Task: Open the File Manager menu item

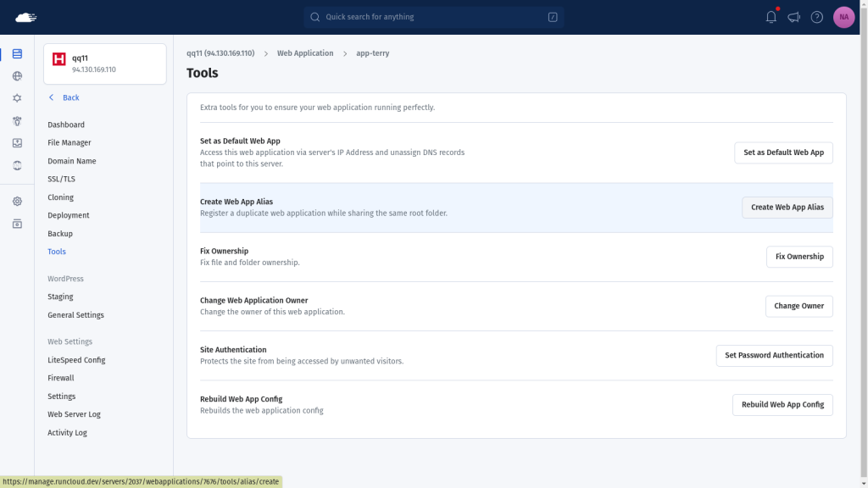Action: coord(70,142)
